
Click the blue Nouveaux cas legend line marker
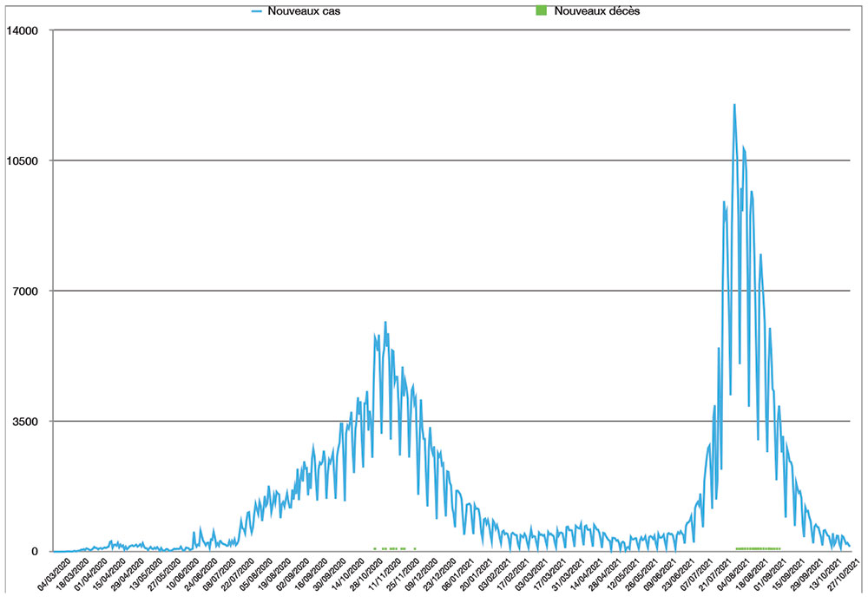pyautogui.click(x=257, y=11)
